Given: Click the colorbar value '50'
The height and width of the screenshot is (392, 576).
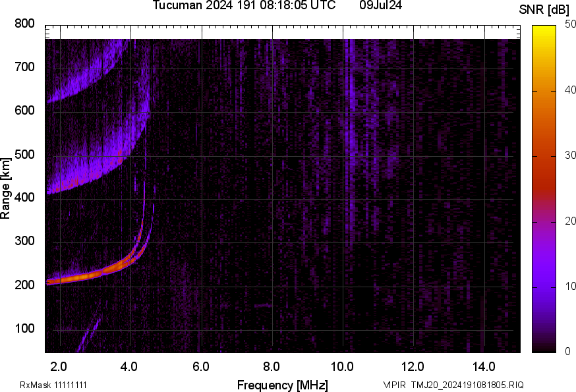Looking at the screenshot, I should coord(570,24).
